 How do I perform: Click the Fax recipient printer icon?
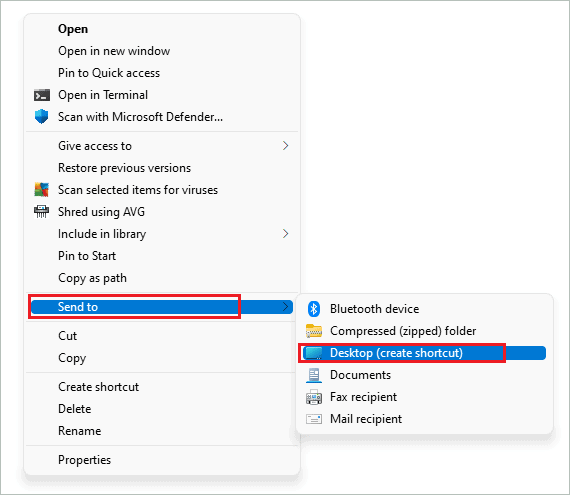[x=314, y=397]
